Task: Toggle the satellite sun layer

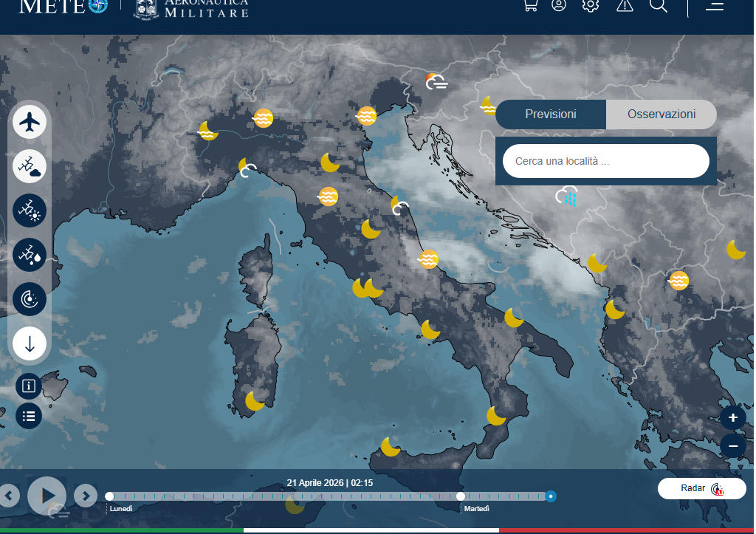Action: [x=30, y=210]
